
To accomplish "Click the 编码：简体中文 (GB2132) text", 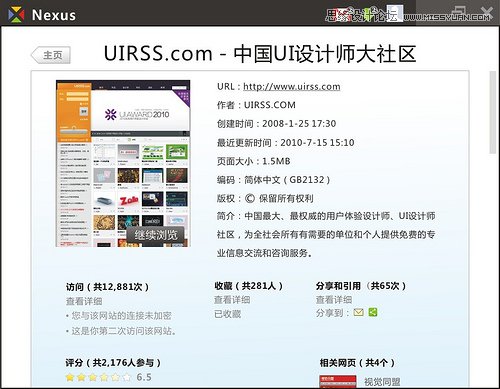I will [x=273, y=180].
